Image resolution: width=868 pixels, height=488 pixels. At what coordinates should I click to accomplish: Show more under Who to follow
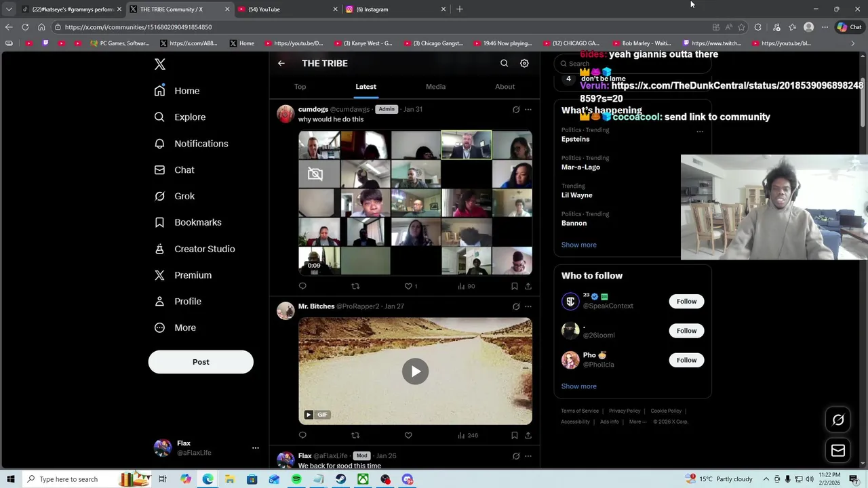click(578, 386)
